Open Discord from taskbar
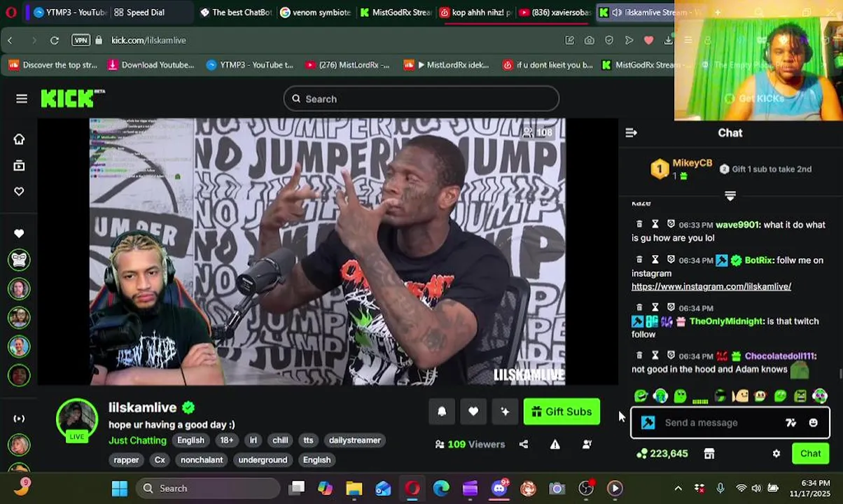 [x=499, y=489]
